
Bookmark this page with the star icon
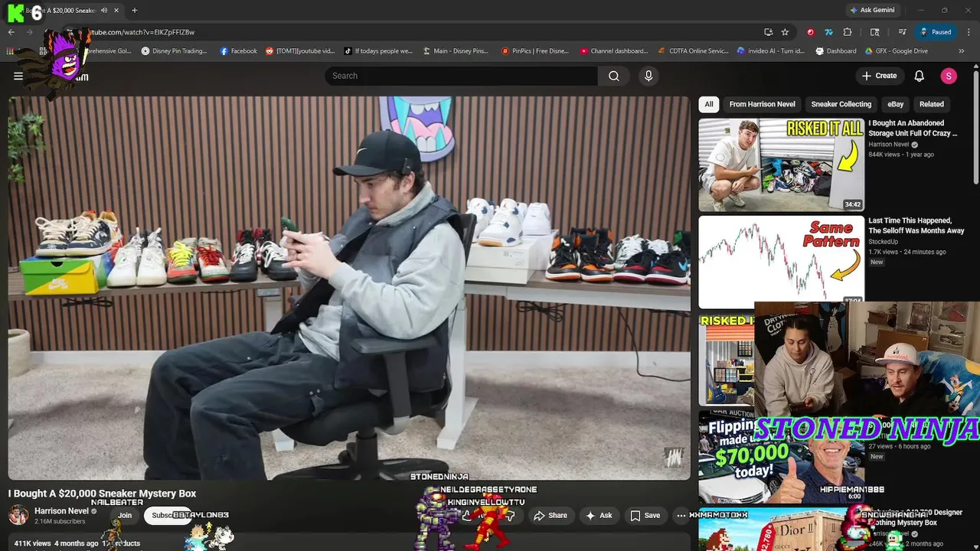point(785,32)
